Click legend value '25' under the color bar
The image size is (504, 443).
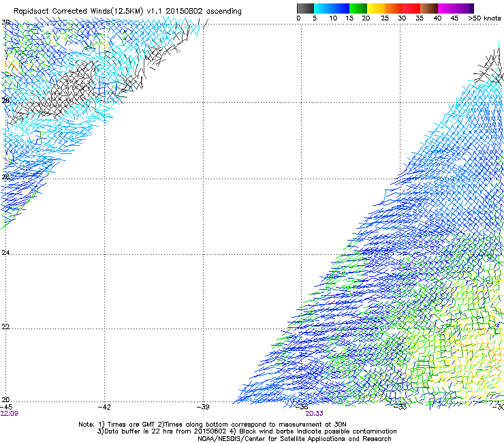[x=385, y=18]
